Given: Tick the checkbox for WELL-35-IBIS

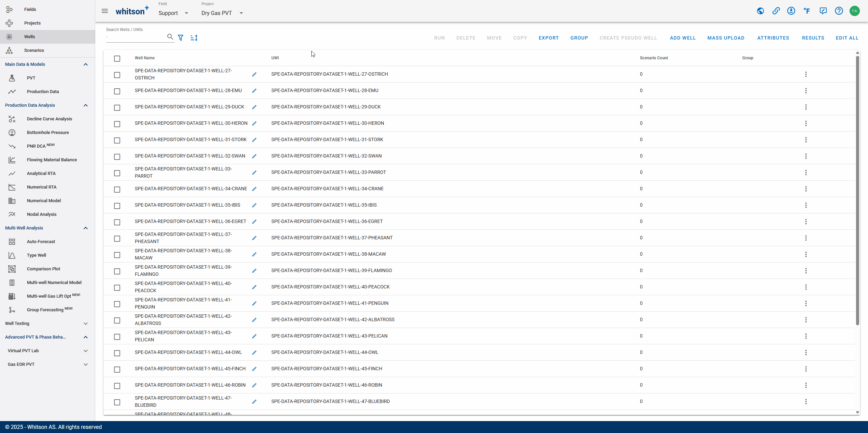Looking at the screenshot, I should pyautogui.click(x=117, y=206).
